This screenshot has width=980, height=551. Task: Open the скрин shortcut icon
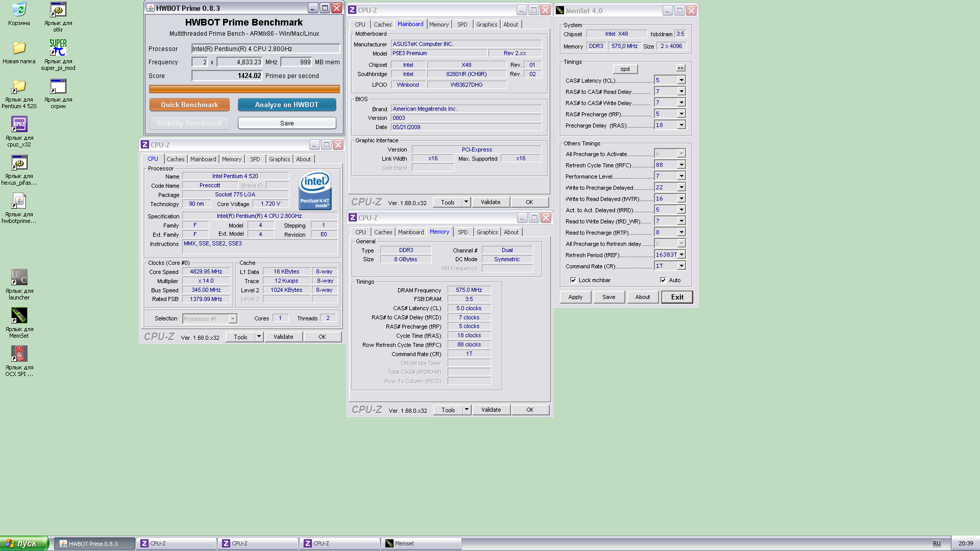click(x=58, y=86)
